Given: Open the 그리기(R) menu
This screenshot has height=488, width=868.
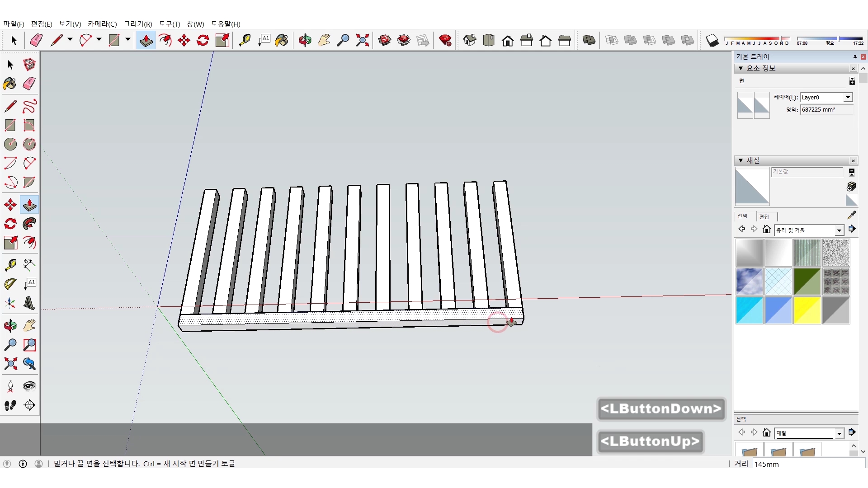Looking at the screenshot, I should tap(138, 24).
